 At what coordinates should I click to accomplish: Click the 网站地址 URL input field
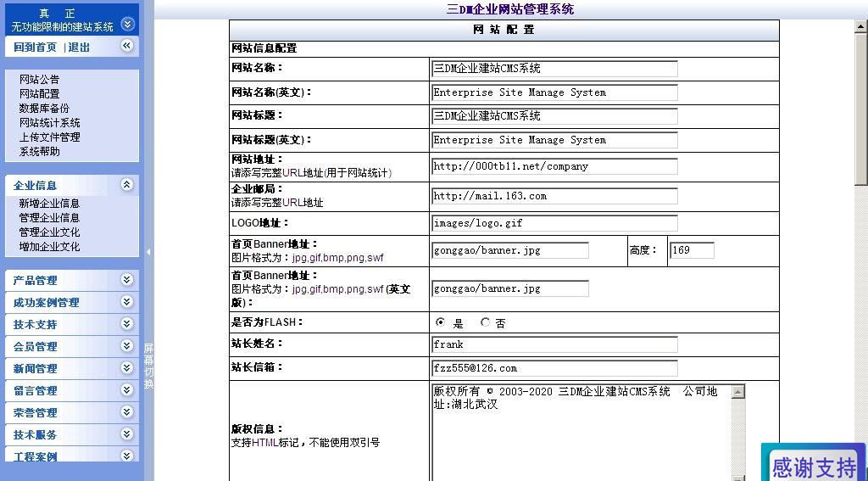pos(554,166)
